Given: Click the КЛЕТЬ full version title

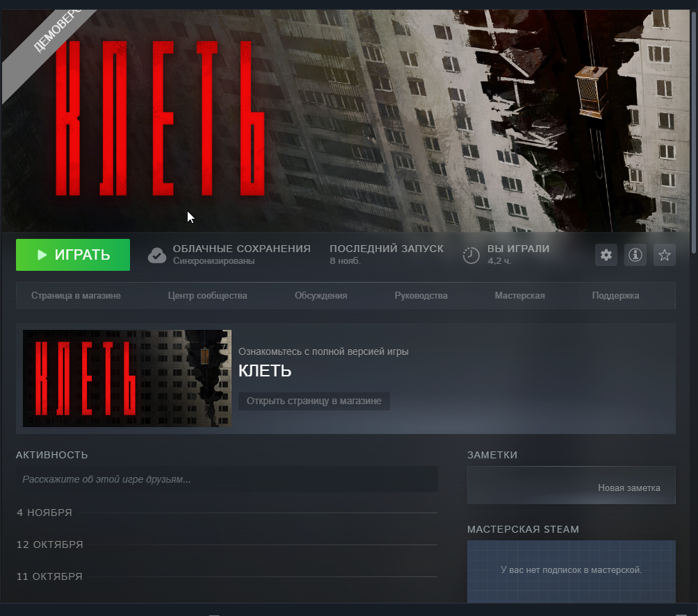Looking at the screenshot, I should click(265, 371).
